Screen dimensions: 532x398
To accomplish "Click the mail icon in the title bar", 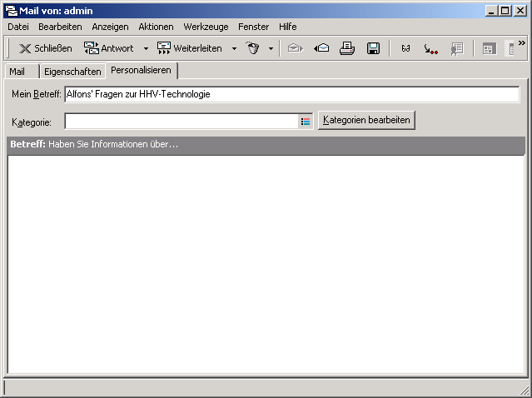I will pyautogui.click(x=11, y=11).
